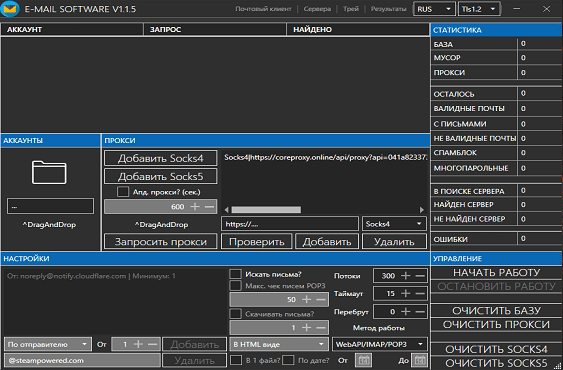Decrease Перебрут value with minus
The width and height of the screenshot is (563, 370).
pyautogui.click(x=420, y=311)
